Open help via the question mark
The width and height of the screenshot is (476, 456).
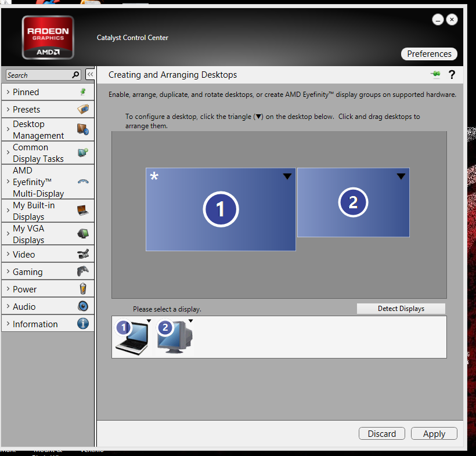click(x=452, y=74)
